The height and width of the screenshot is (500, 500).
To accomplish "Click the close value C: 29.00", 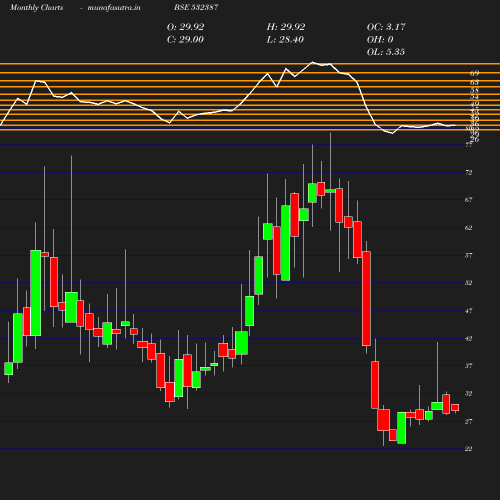I will 185,39.
